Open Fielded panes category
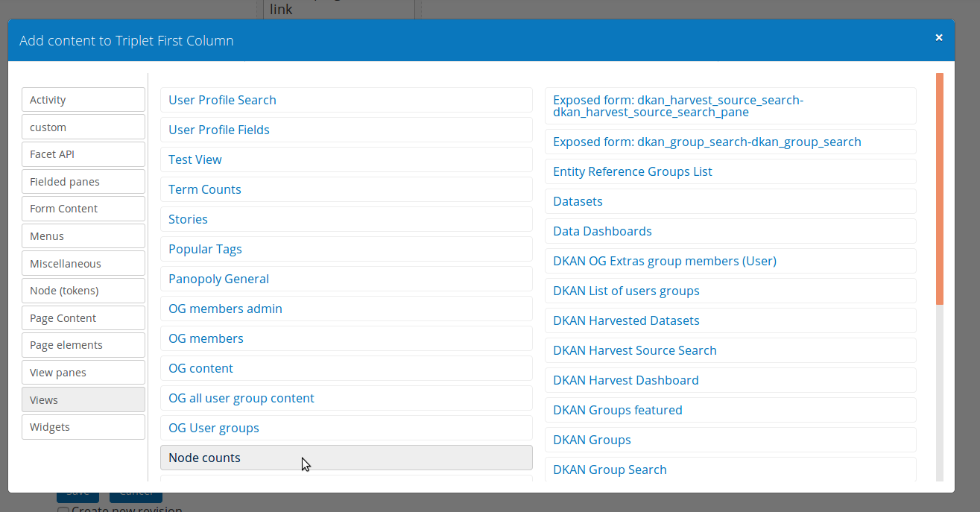The width and height of the screenshot is (980, 512). pyautogui.click(x=83, y=182)
